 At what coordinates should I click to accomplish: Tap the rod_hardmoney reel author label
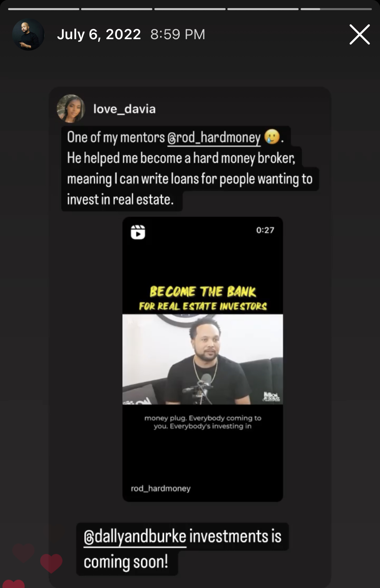pyautogui.click(x=161, y=488)
